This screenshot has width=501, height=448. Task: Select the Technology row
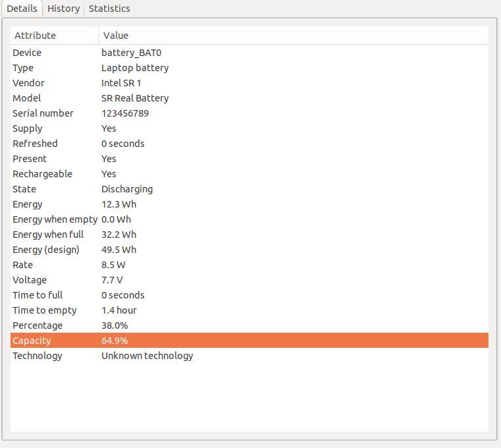point(250,356)
